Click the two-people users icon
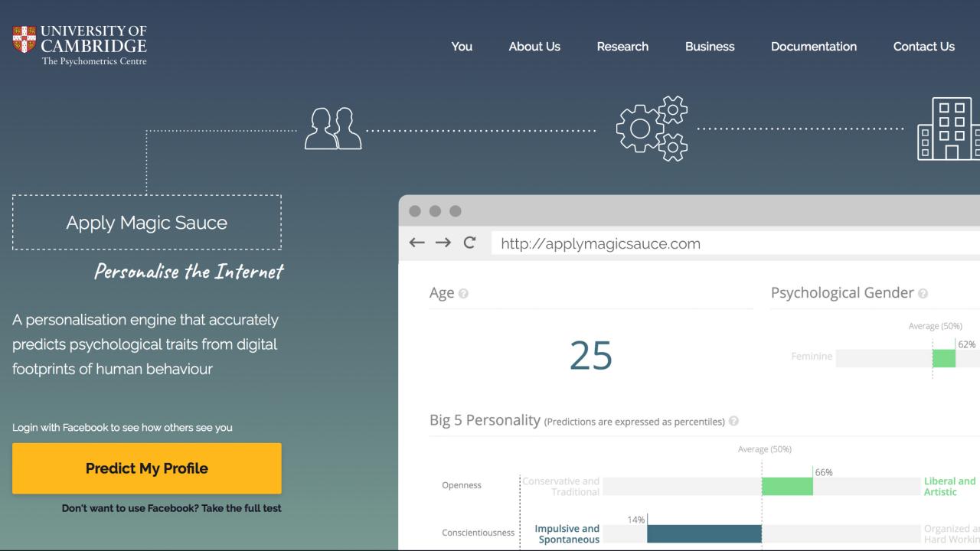The image size is (980, 551). click(333, 129)
